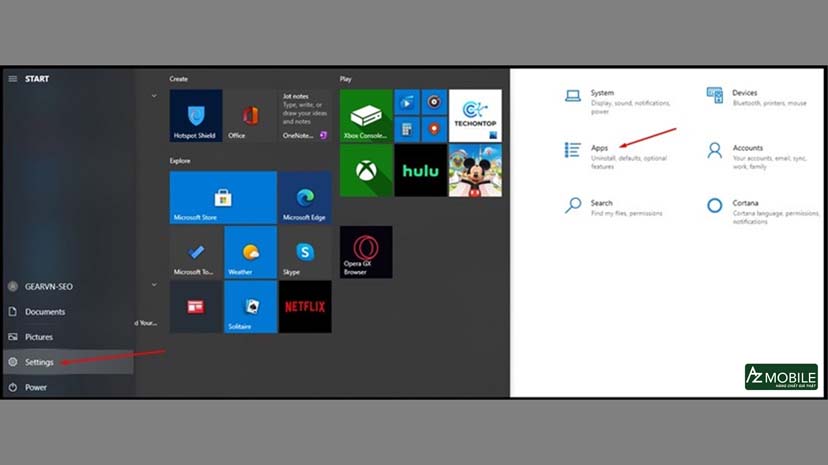Launch the Office tile

click(x=249, y=115)
